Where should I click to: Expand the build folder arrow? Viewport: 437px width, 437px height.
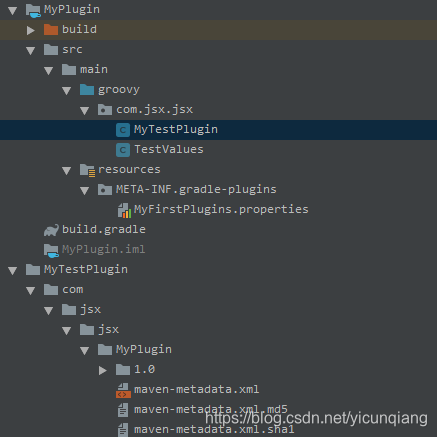31,30
